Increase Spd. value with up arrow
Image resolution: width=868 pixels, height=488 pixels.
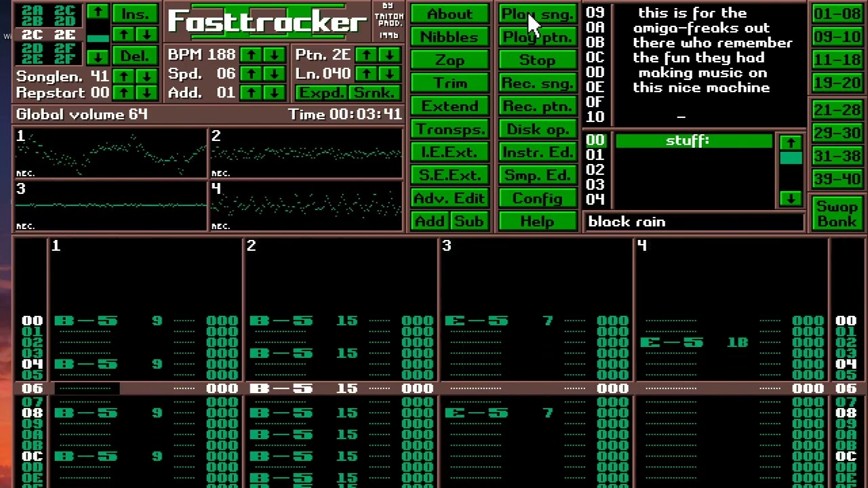click(x=252, y=74)
